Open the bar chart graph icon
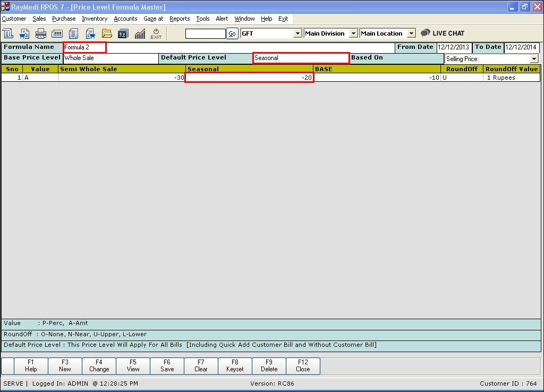 pyautogui.click(x=140, y=33)
